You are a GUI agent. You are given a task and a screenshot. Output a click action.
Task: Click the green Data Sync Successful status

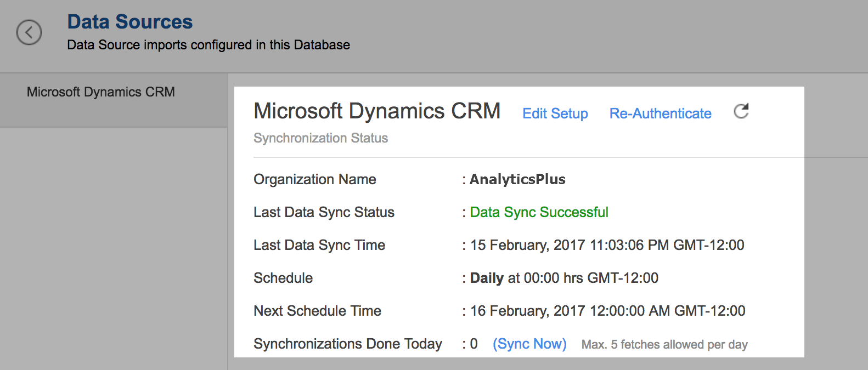539,212
